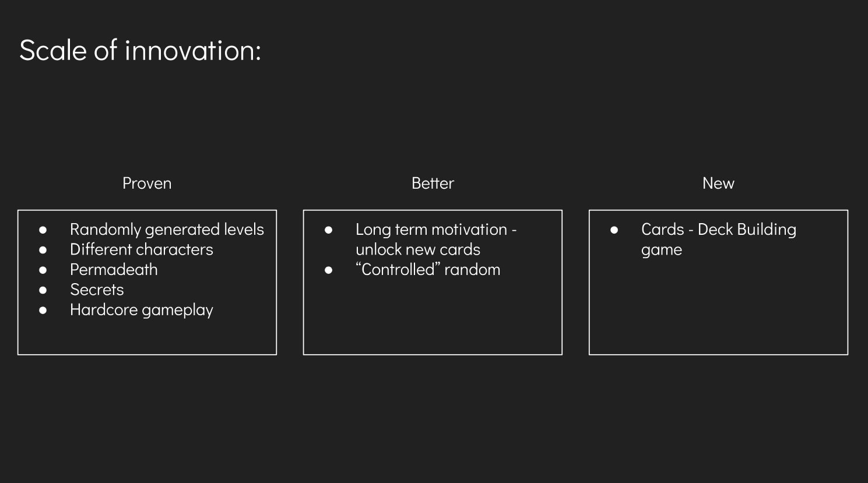Select the "Secrets" bullet text
Screen dimensions: 868x483
click(x=97, y=290)
